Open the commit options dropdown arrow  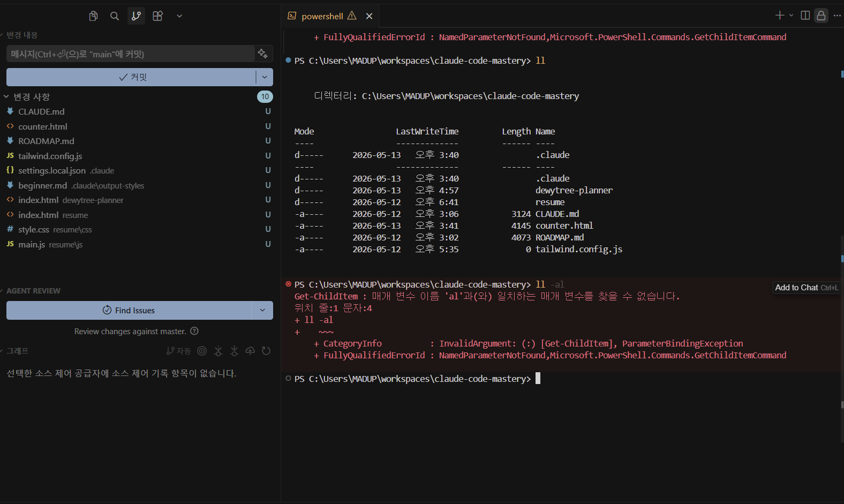point(265,77)
